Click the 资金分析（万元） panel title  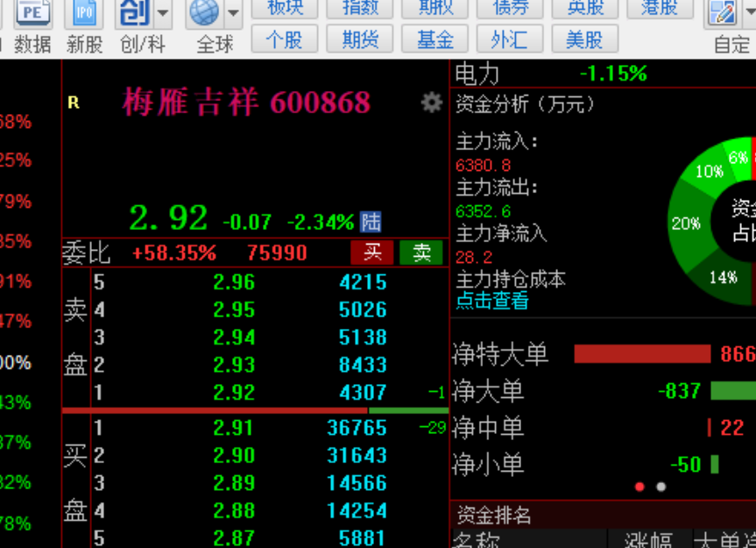pyautogui.click(x=525, y=103)
